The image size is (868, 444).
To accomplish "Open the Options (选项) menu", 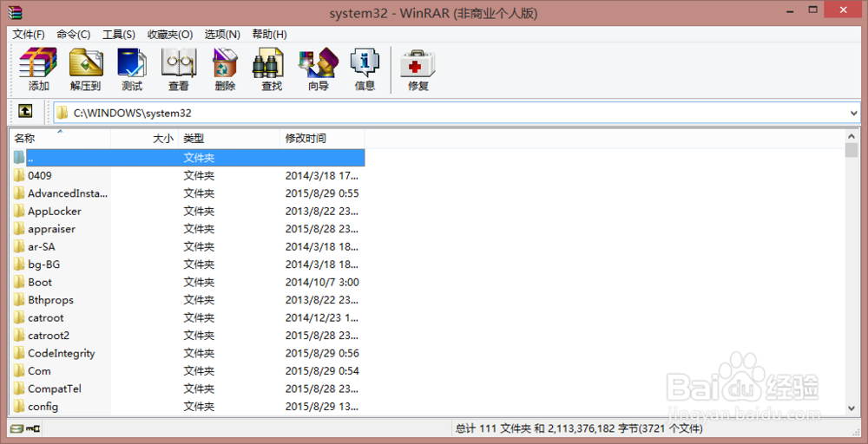I will click(x=222, y=35).
